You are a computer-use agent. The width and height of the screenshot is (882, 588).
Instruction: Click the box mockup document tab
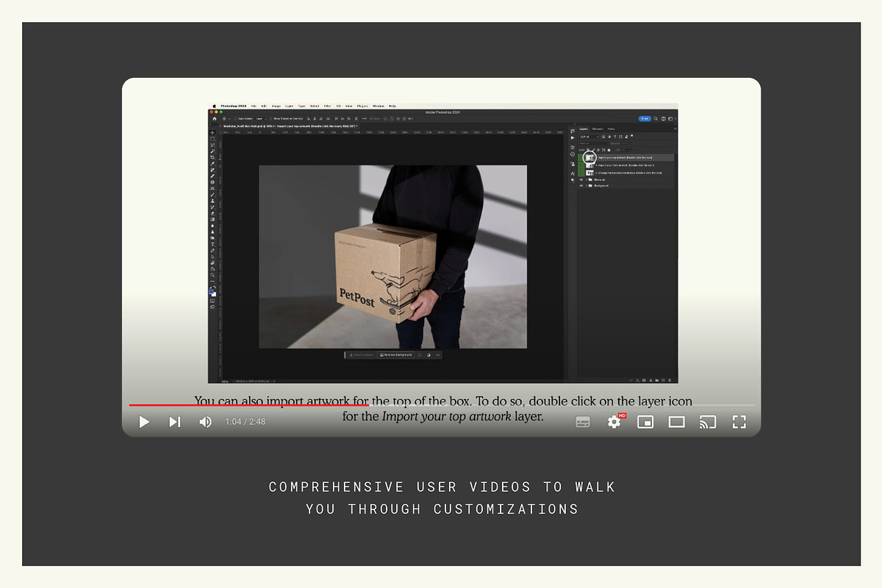click(x=290, y=126)
